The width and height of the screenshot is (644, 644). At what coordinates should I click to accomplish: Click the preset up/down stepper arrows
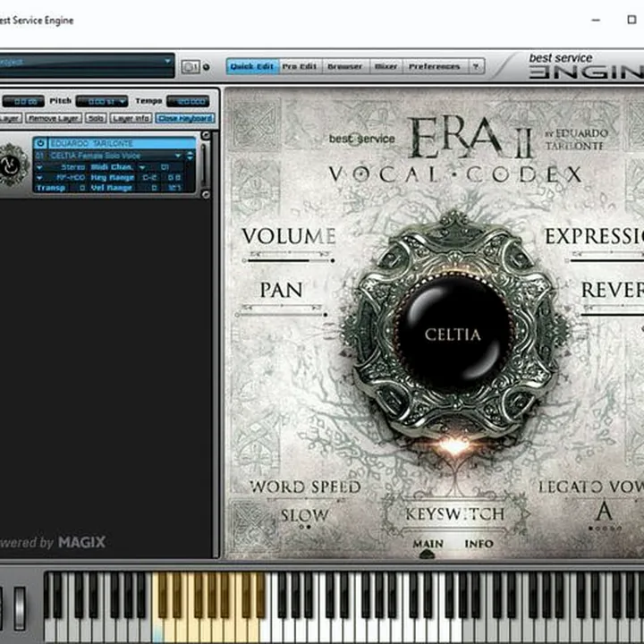(x=190, y=156)
